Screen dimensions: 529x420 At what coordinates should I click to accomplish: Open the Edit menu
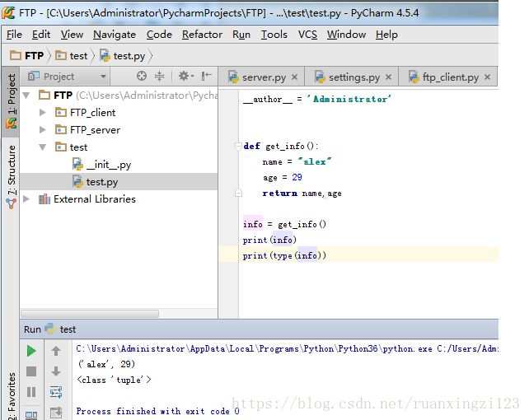pyautogui.click(x=41, y=35)
